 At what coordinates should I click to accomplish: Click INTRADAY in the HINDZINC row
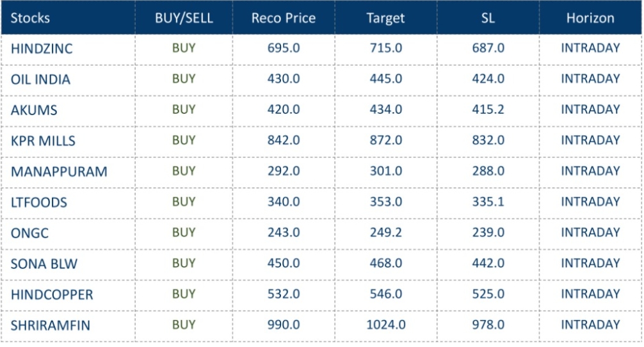tap(590, 48)
